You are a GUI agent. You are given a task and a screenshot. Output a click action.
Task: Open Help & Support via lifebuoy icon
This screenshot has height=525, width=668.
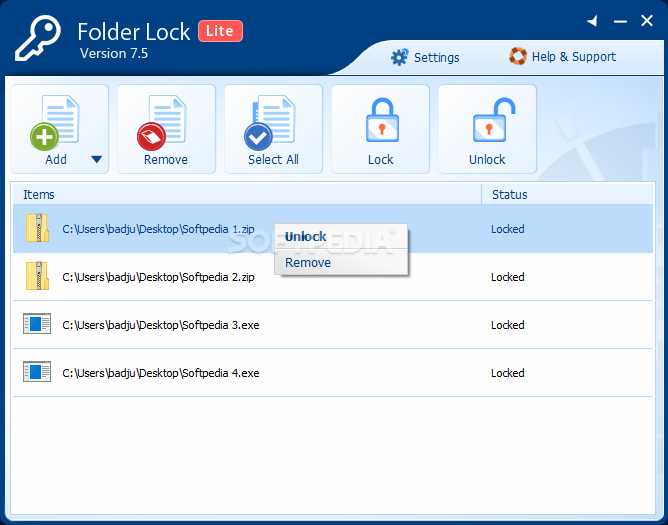point(518,56)
